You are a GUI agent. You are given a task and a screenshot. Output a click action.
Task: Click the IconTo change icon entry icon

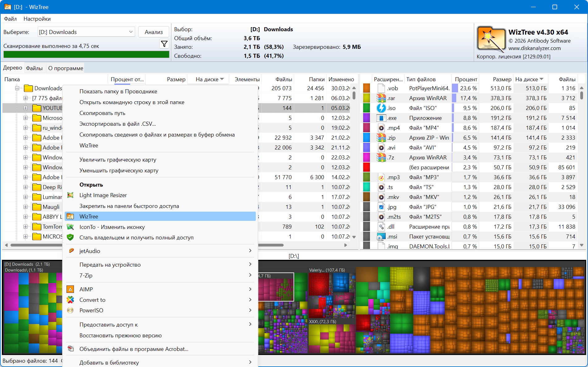point(71,227)
